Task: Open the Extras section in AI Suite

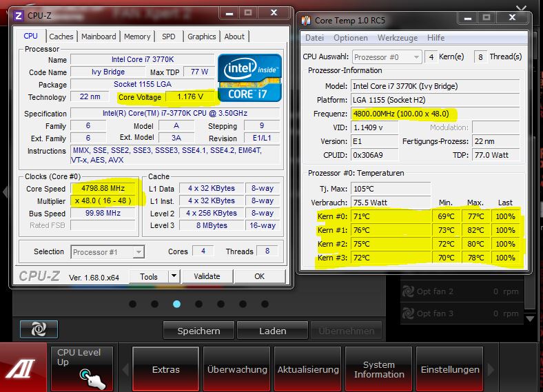Action: (x=165, y=369)
